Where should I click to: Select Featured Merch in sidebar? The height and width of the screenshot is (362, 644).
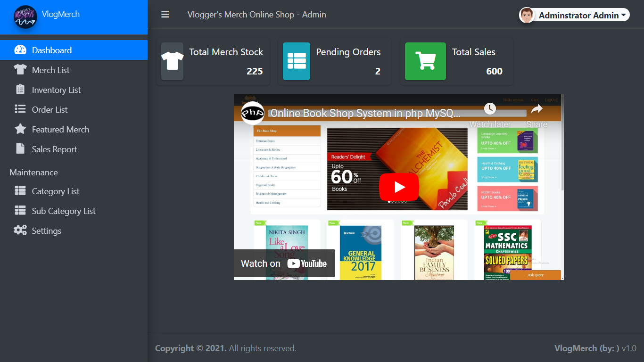point(74,129)
